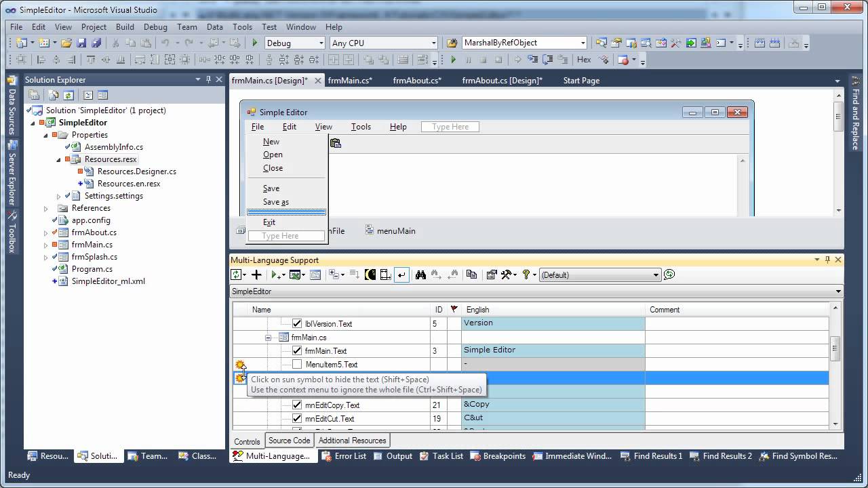Click the Open File folder icon in the main toolbar

pos(66,43)
